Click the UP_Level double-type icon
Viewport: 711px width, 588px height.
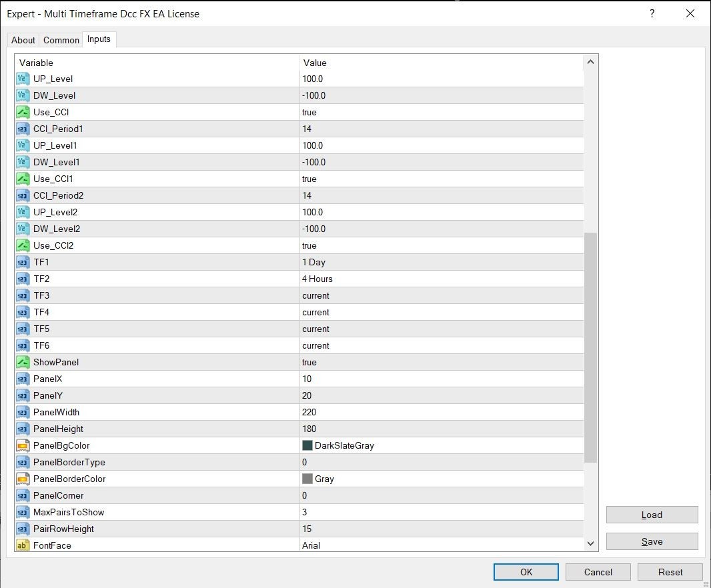pyautogui.click(x=22, y=79)
